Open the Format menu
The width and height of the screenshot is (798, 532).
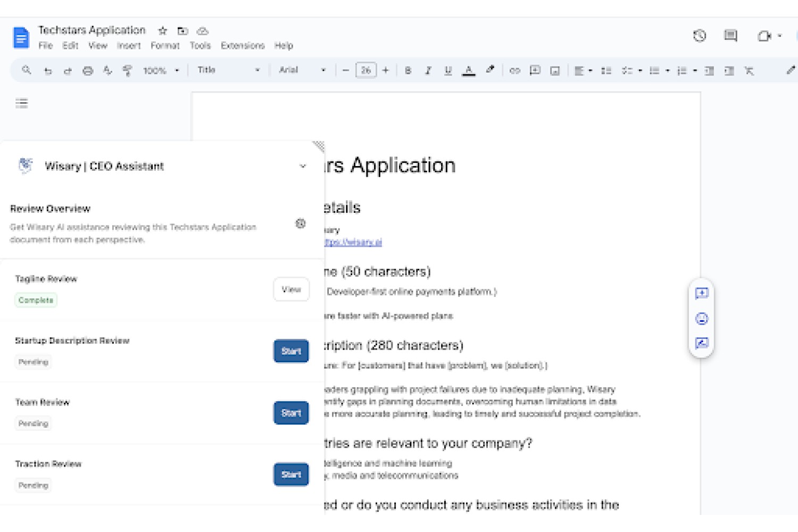(x=165, y=46)
